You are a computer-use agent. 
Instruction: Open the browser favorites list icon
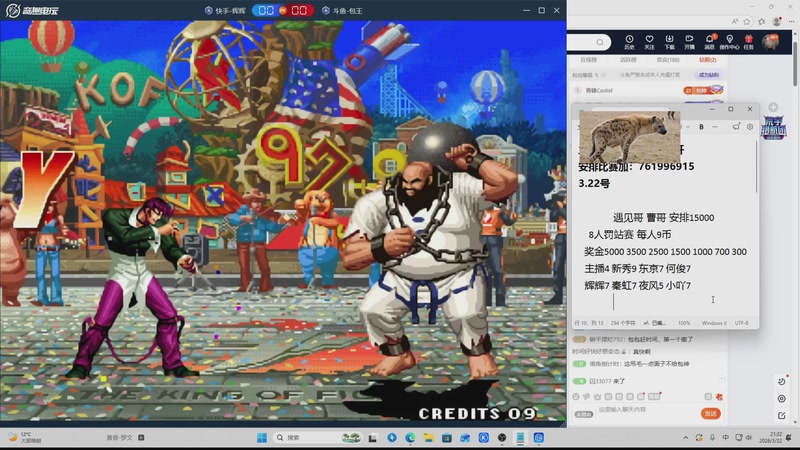tap(762, 21)
